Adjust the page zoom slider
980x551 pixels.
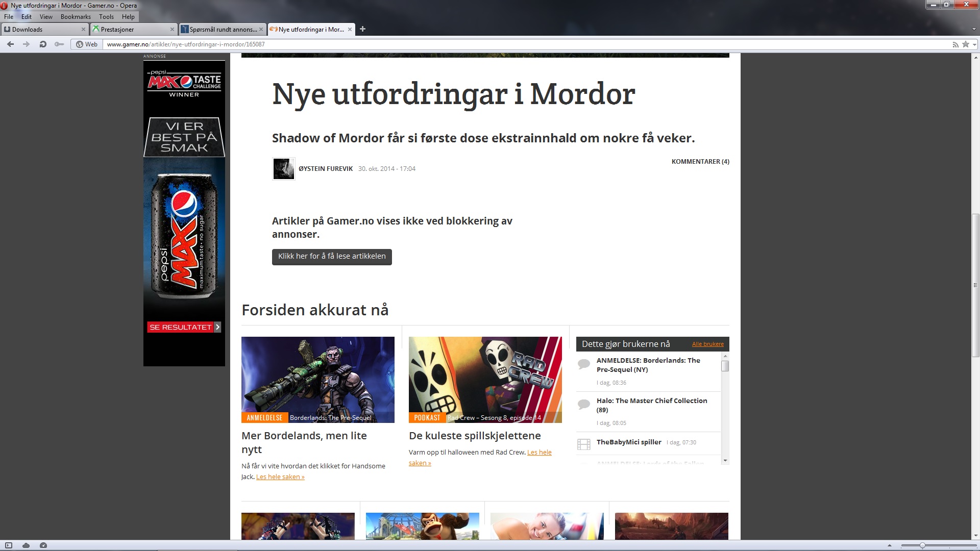point(922,545)
